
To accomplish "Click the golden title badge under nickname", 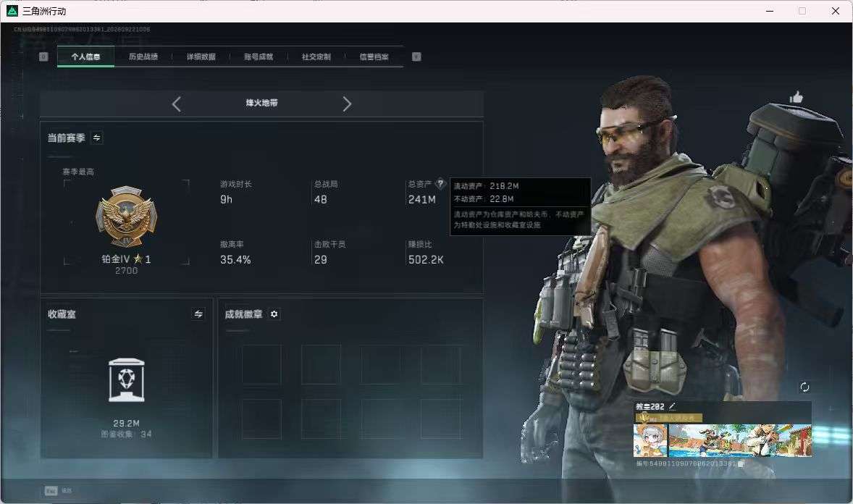I will coord(669,417).
